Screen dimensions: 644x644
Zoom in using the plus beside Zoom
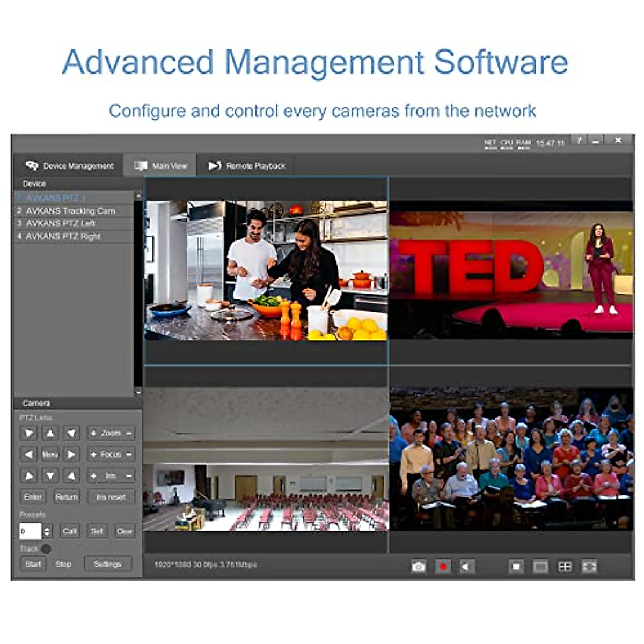tap(93, 433)
